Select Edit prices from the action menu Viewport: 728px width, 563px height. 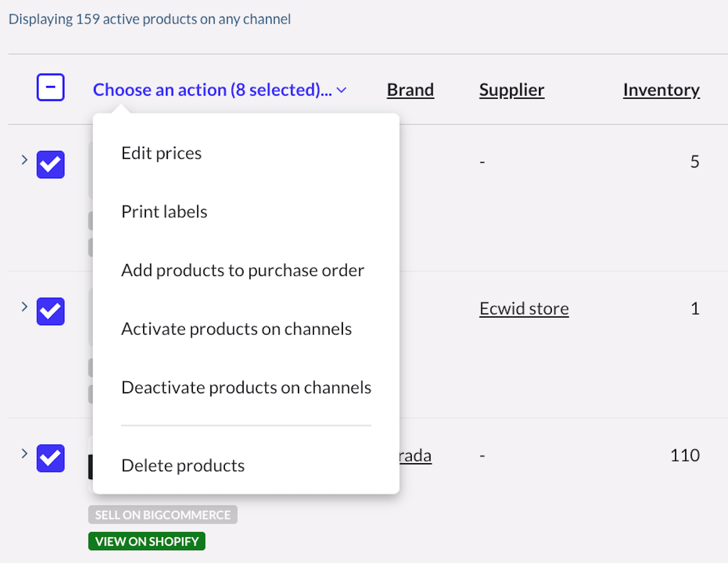[x=161, y=153]
